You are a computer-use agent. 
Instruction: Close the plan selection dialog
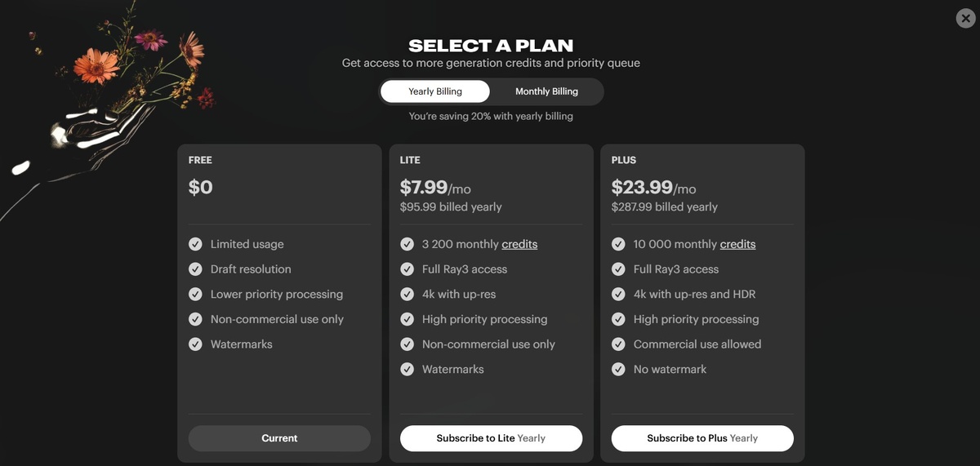(x=965, y=18)
